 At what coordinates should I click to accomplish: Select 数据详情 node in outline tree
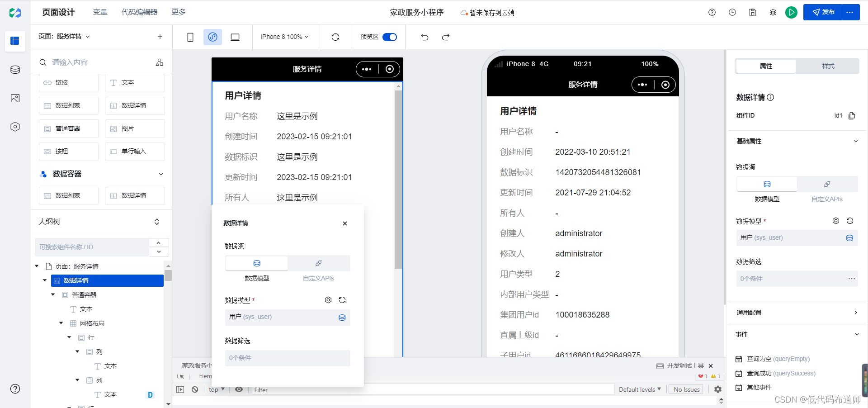[x=107, y=280]
